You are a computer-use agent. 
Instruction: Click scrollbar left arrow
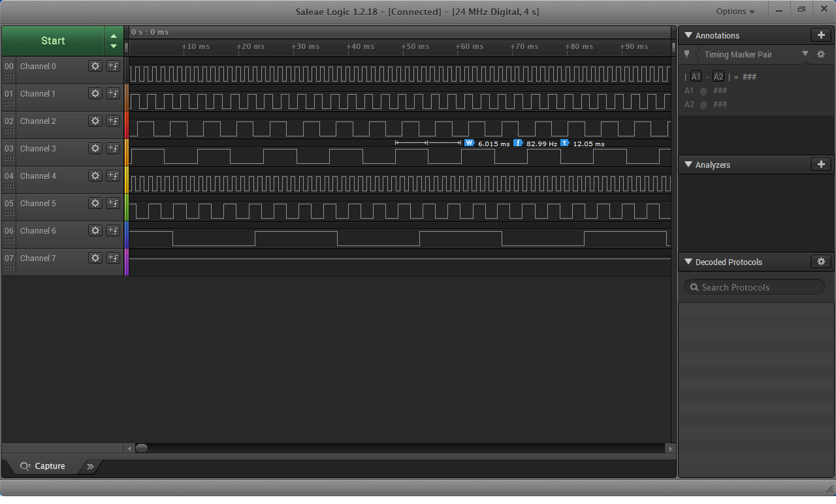tap(129, 449)
